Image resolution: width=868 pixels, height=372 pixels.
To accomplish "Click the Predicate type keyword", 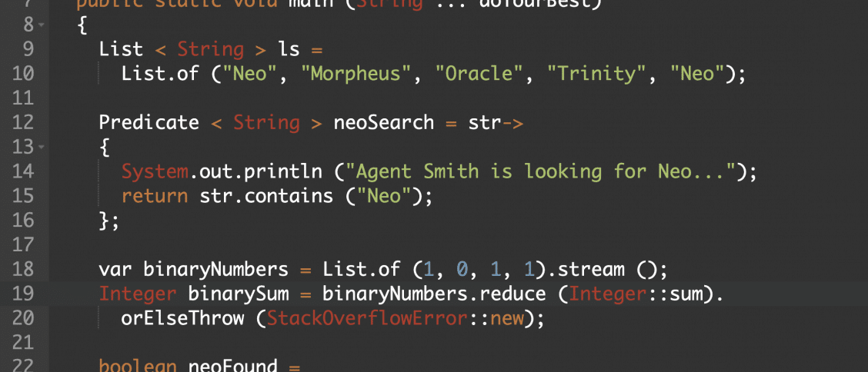I will click(149, 123).
